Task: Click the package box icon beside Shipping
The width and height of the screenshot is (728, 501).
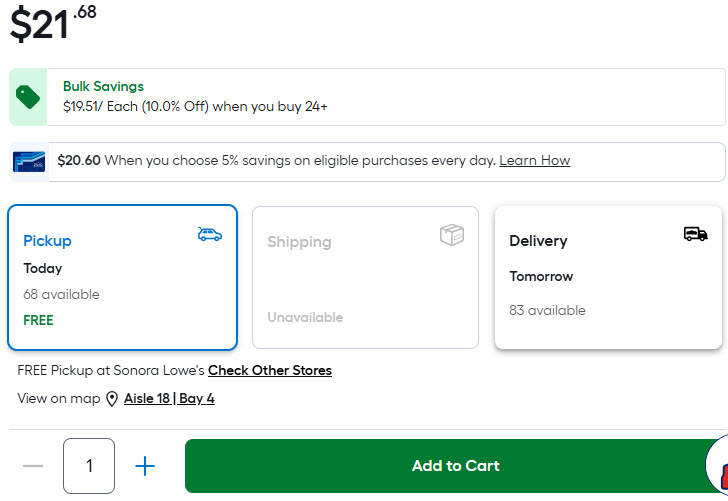Action: [452, 235]
